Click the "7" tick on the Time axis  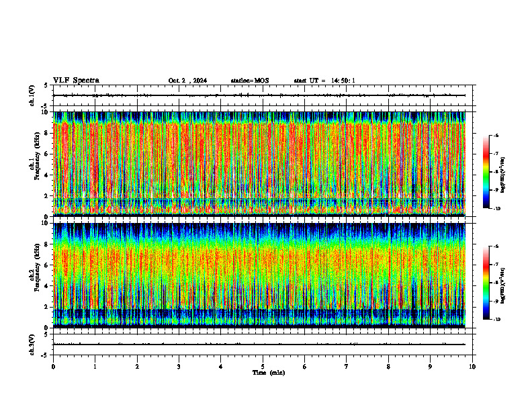pos(347,367)
